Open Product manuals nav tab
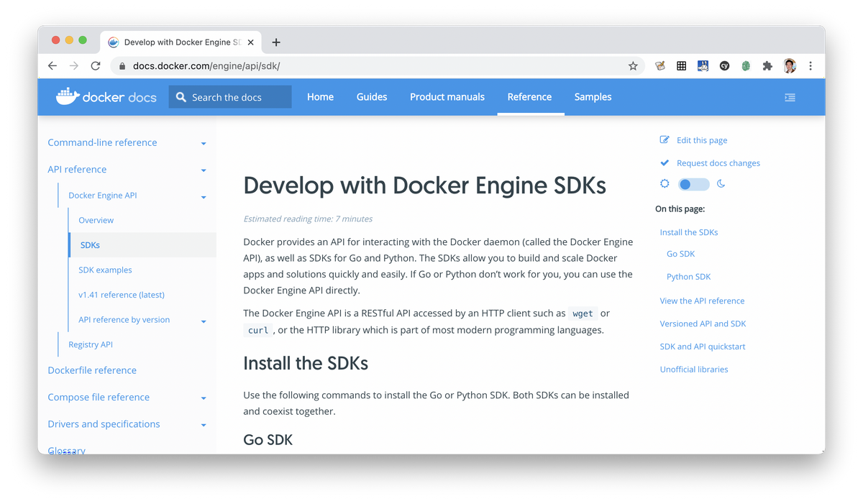The image size is (863, 504). 447,97
